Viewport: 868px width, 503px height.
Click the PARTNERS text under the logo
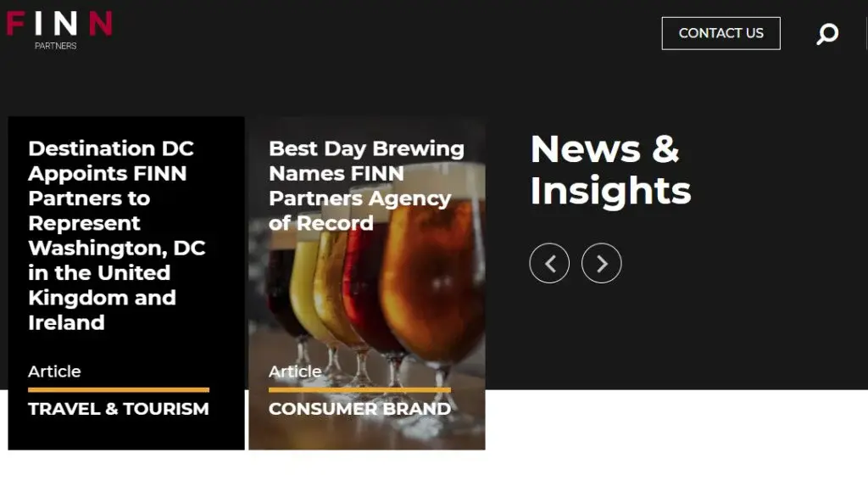55,46
